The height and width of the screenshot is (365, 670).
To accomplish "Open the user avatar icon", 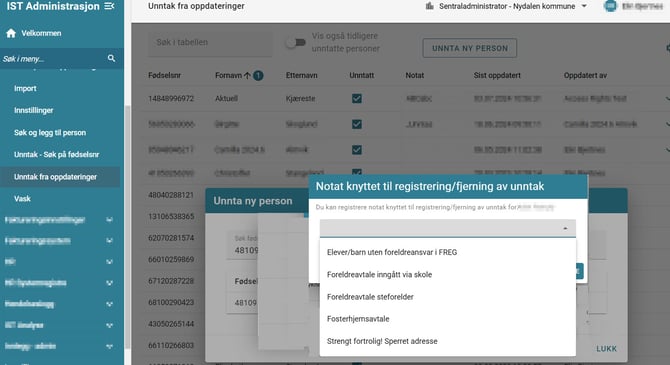I will point(610,6).
